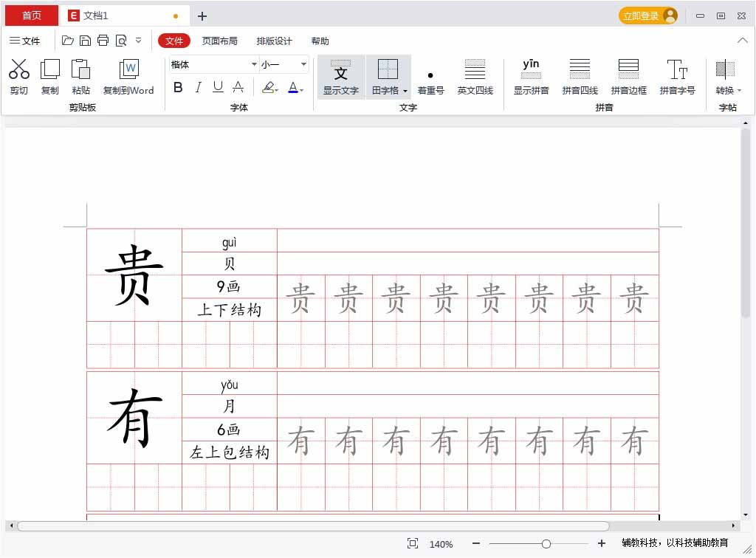Click the font color A button

pos(293,87)
